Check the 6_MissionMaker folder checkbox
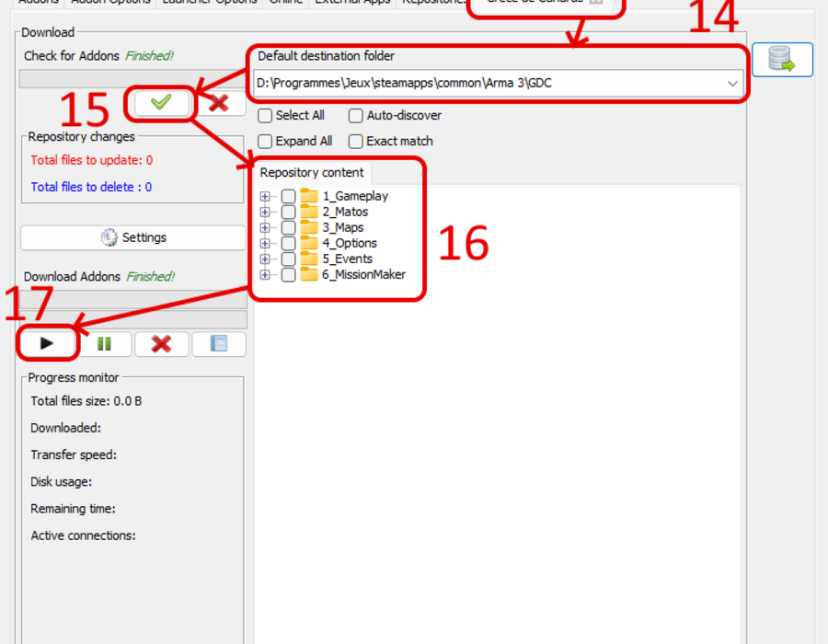828x644 pixels. click(x=288, y=275)
